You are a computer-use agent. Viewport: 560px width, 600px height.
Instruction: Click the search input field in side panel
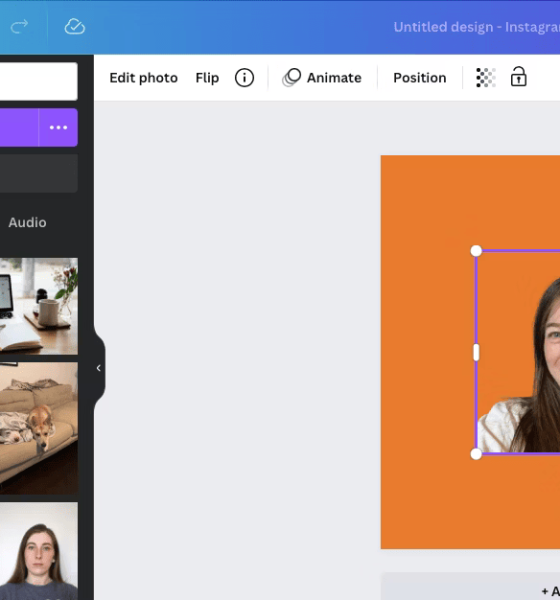pos(39,82)
